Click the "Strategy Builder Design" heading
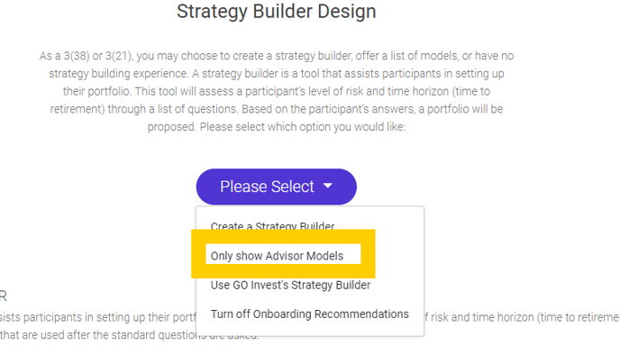Screen dimensions: 620x364 tap(277, 13)
